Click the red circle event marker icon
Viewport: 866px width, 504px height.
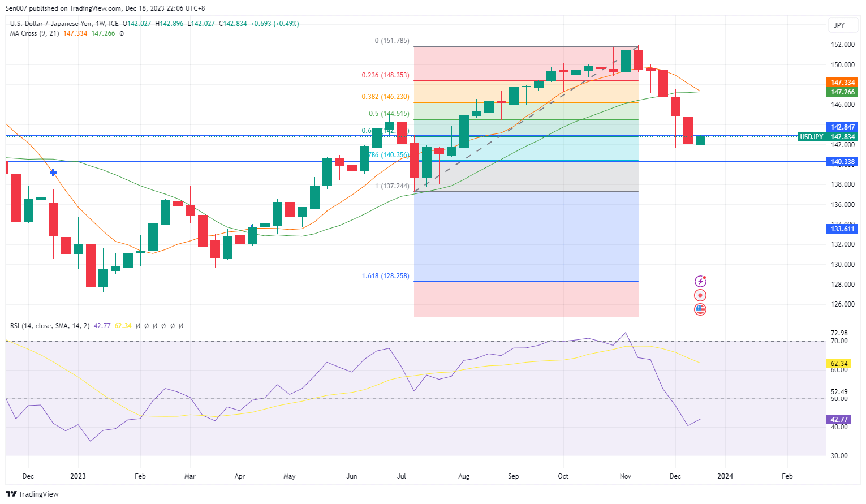pyautogui.click(x=700, y=295)
